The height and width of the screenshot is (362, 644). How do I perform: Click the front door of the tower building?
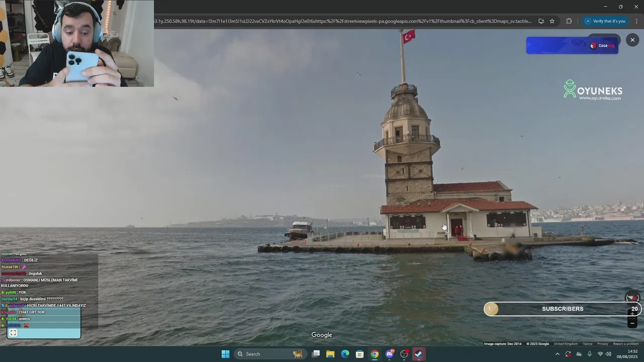pyautogui.click(x=457, y=227)
